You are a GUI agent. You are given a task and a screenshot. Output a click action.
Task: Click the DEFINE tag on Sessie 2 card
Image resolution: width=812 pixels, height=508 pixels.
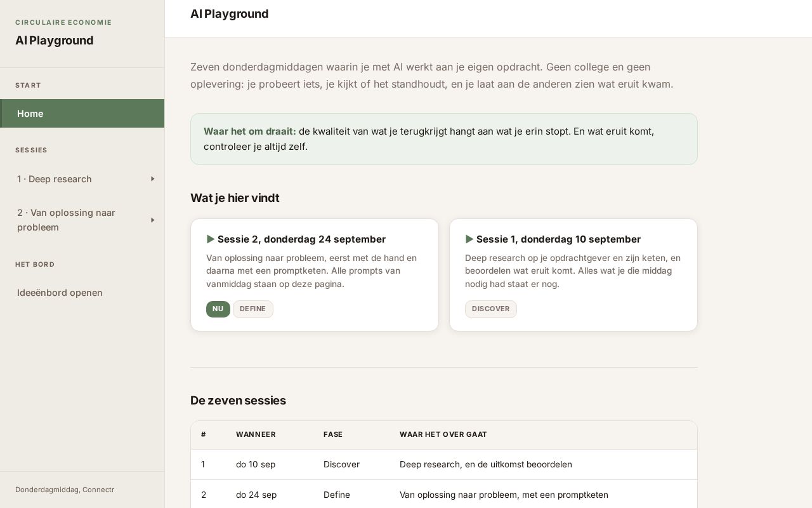[253, 309]
